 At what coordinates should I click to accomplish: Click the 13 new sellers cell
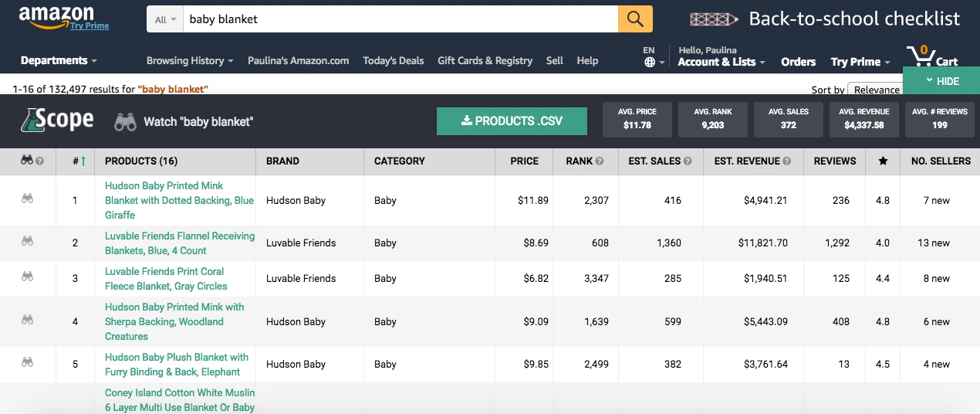(934, 243)
